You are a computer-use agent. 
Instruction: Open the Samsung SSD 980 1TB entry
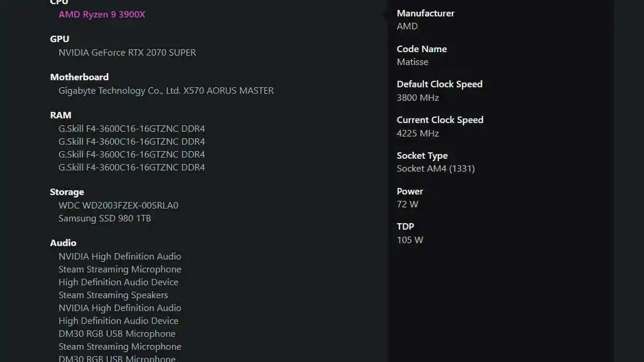click(x=105, y=218)
